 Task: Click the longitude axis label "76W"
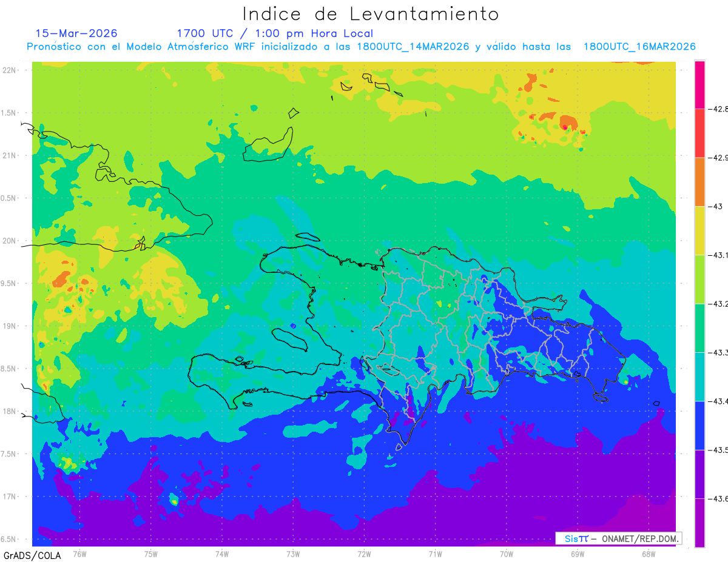80,554
